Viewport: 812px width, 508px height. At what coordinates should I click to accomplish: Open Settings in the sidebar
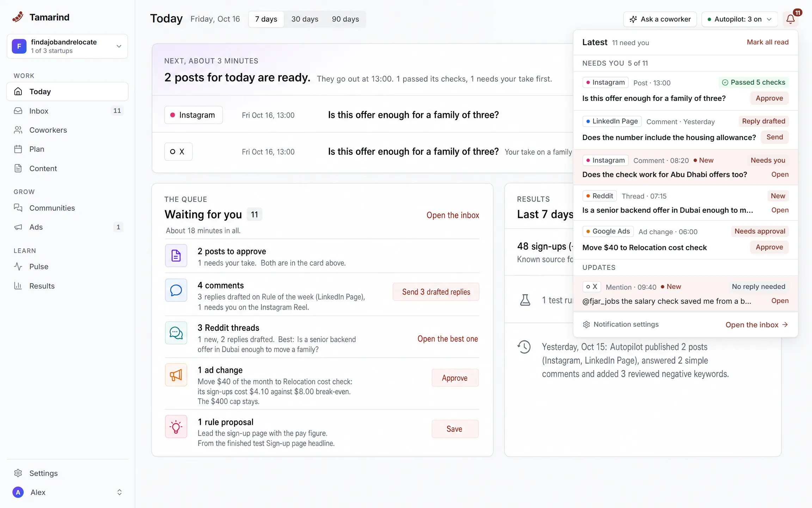(67, 473)
